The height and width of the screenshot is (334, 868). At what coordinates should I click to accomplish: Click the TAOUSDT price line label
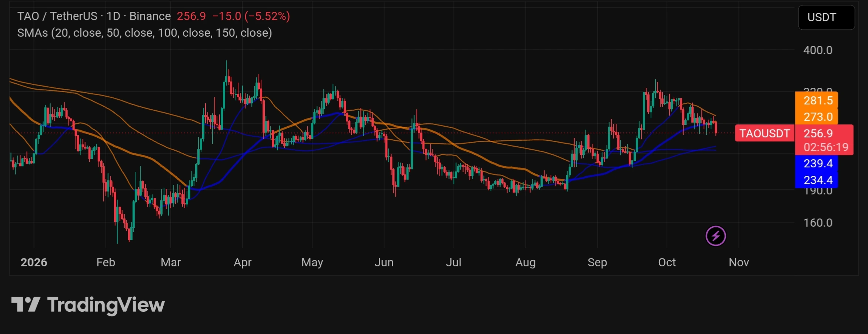coord(765,133)
